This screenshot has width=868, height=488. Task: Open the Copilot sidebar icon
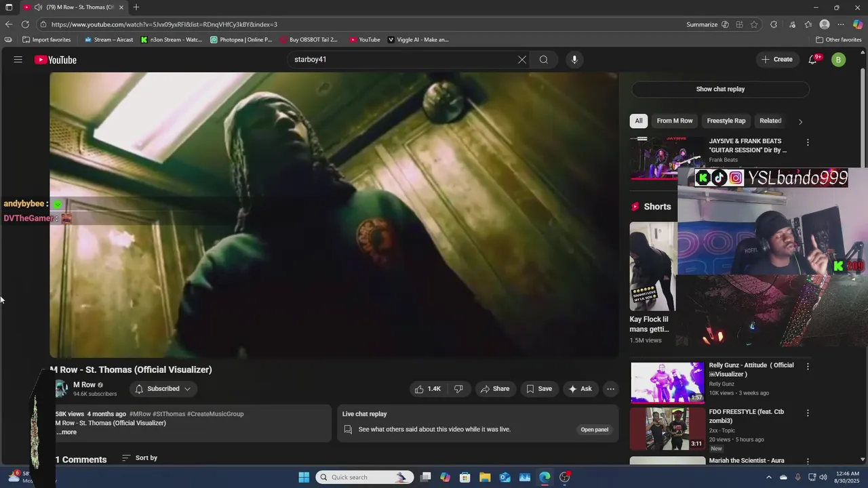[858, 24]
